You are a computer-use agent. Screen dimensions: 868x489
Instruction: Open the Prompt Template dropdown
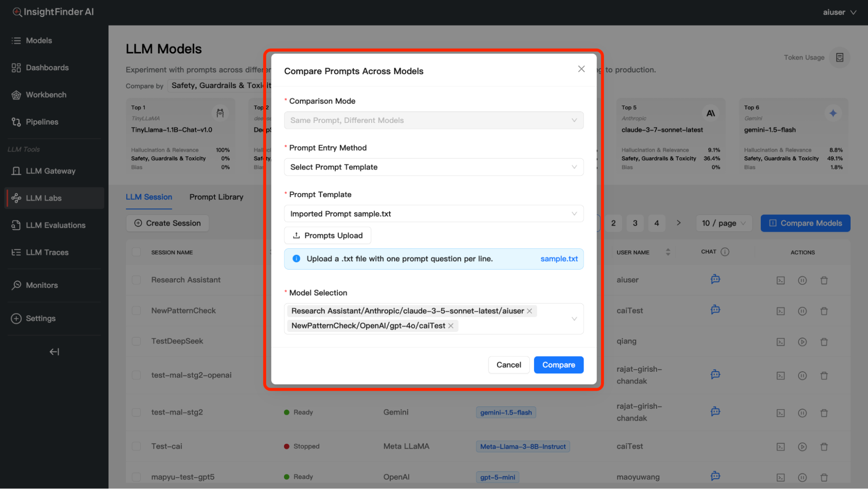[x=433, y=214]
